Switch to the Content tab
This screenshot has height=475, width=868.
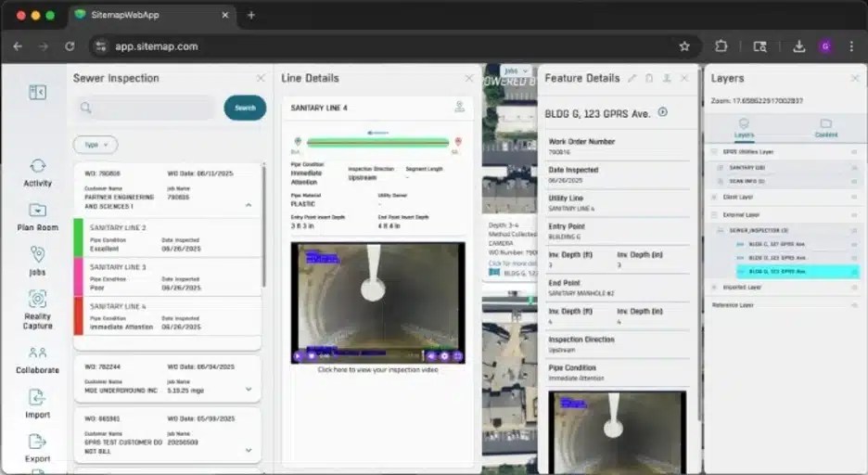pyautogui.click(x=826, y=128)
